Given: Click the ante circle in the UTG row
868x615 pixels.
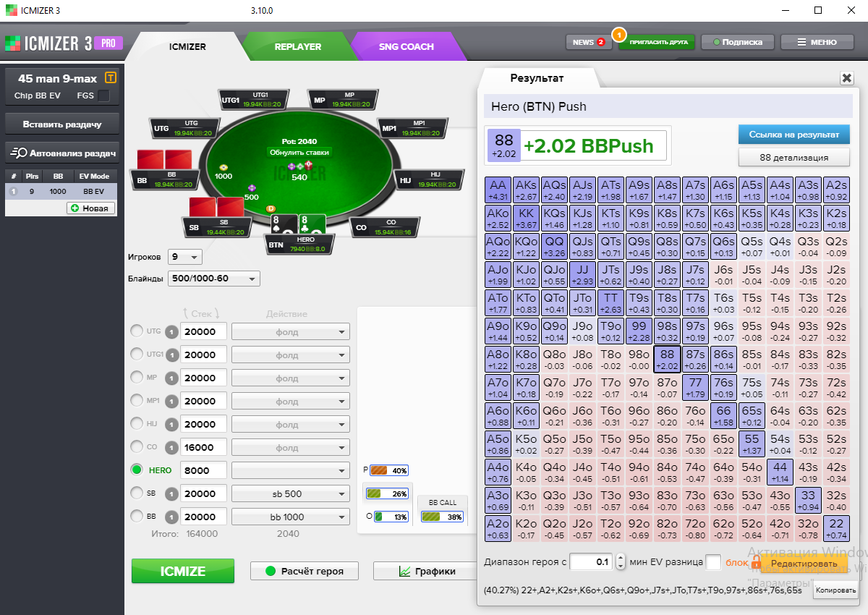Looking at the screenshot, I should click(171, 331).
